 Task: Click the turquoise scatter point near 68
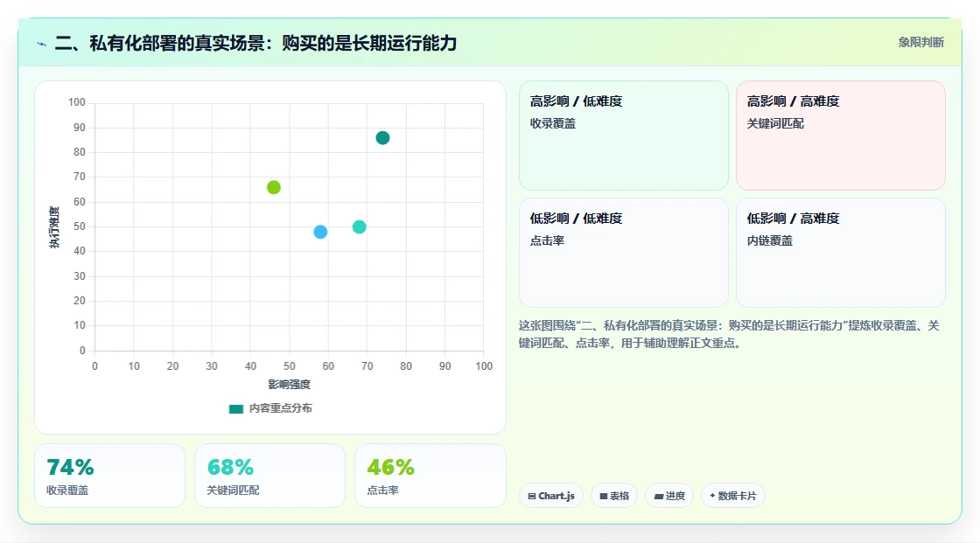360,226
